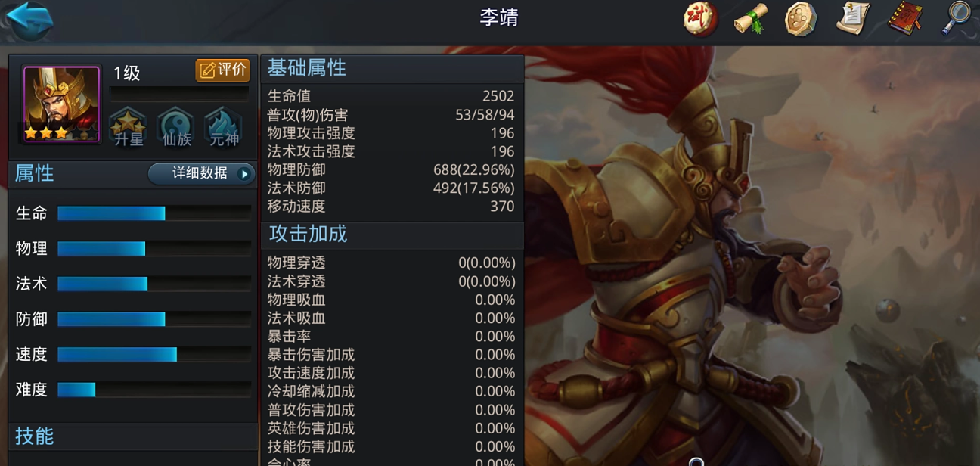Open the red book icon
Image resolution: width=980 pixels, height=466 pixels.
pos(904,19)
